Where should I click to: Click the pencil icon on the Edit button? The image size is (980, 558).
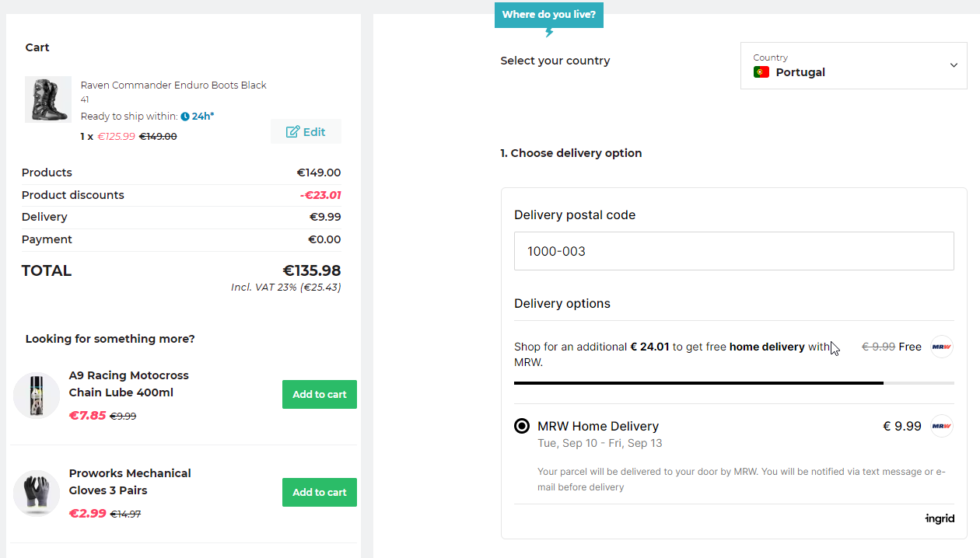(x=292, y=132)
